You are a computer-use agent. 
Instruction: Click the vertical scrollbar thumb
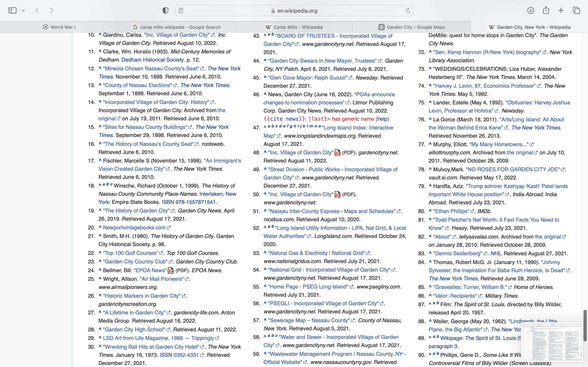(585, 325)
